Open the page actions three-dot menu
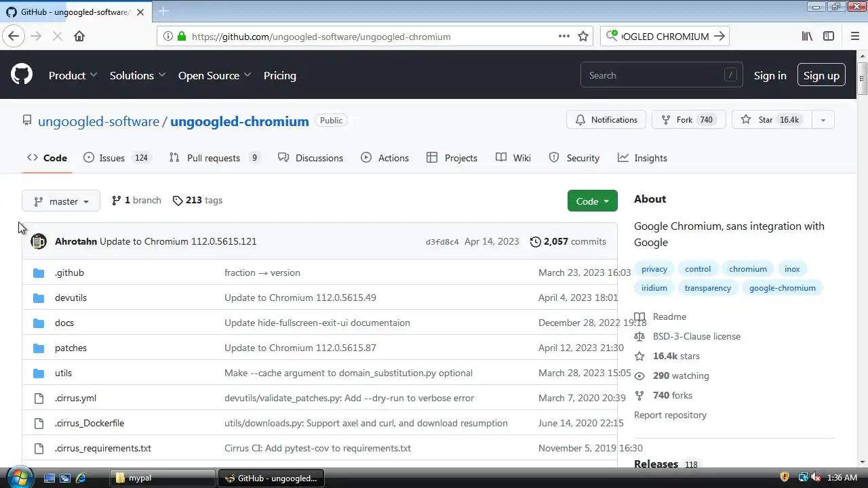The width and height of the screenshot is (868, 488). pyautogui.click(x=564, y=36)
